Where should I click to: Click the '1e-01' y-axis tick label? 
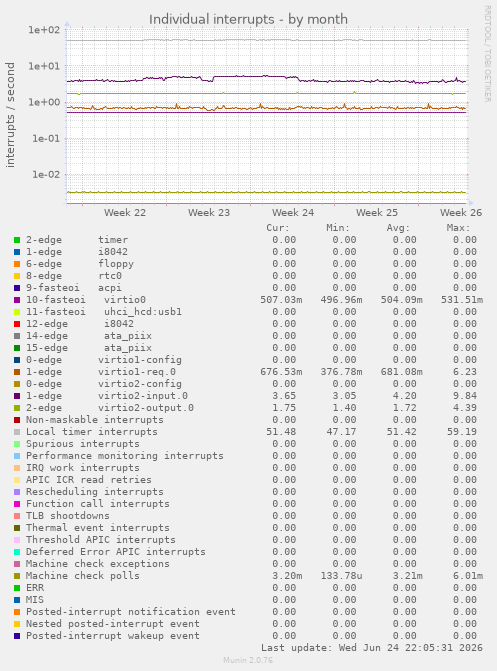[x=46, y=138]
